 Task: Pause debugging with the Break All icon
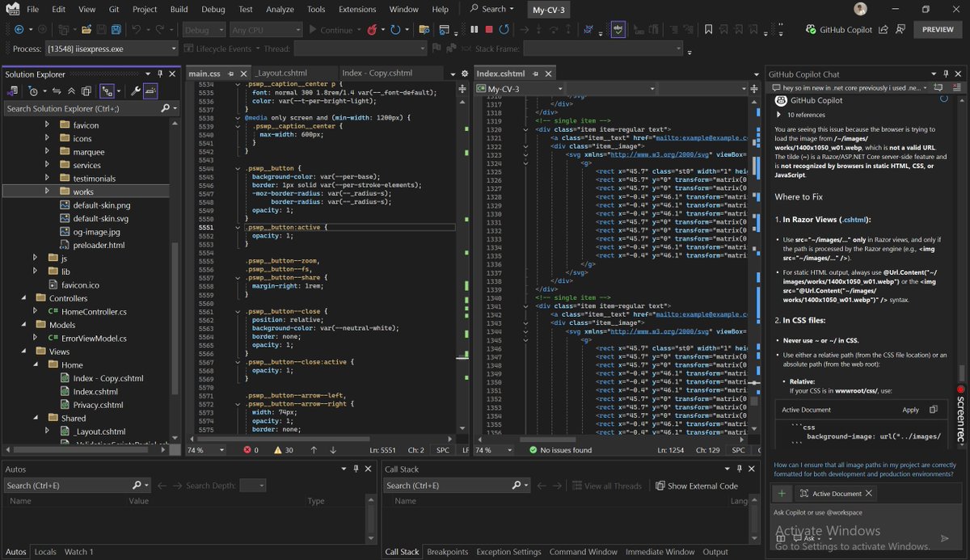[x=474, y=30]
